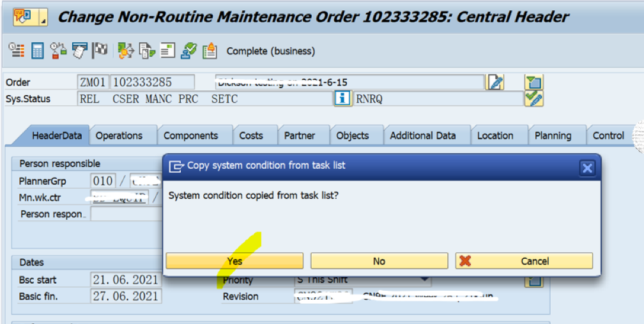The height and width of the screenshot is (324, 644).
Task: Click Yes in the dialog
Action: point(234,261)
